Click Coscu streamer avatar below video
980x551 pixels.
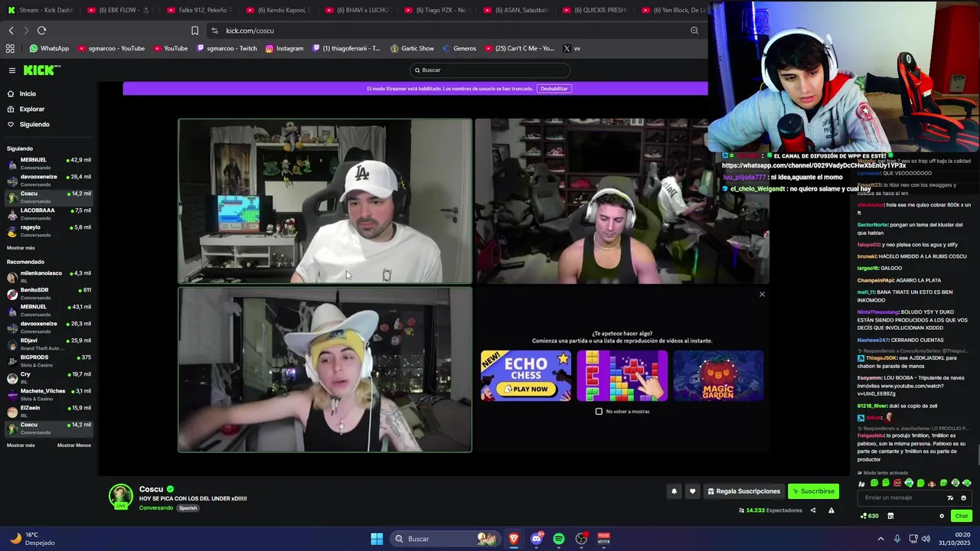pyautogui.click(x=120, y=496)
